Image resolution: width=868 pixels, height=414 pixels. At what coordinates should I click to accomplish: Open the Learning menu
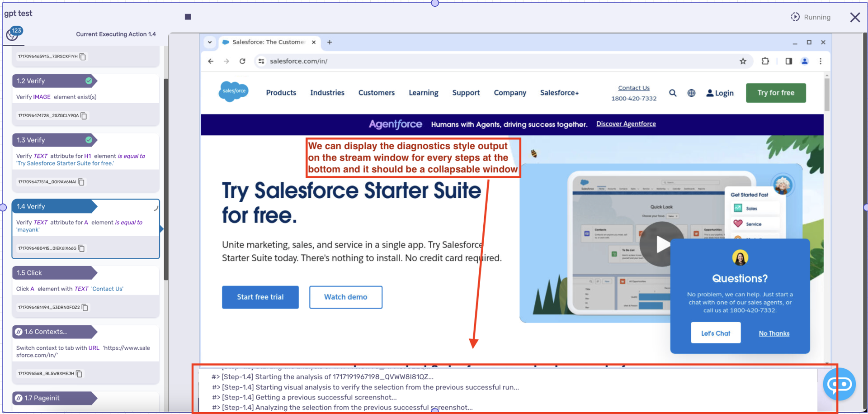tap(424, 93)
